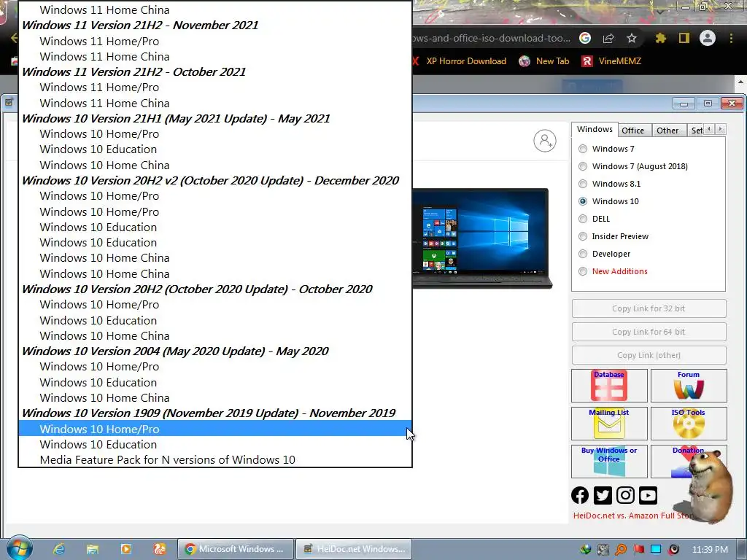The width and height of the screenshot is (747, 560).
Task: Select Windows 7 (August 2018) option
Action: pyautogui.click(x=583, y=166)
